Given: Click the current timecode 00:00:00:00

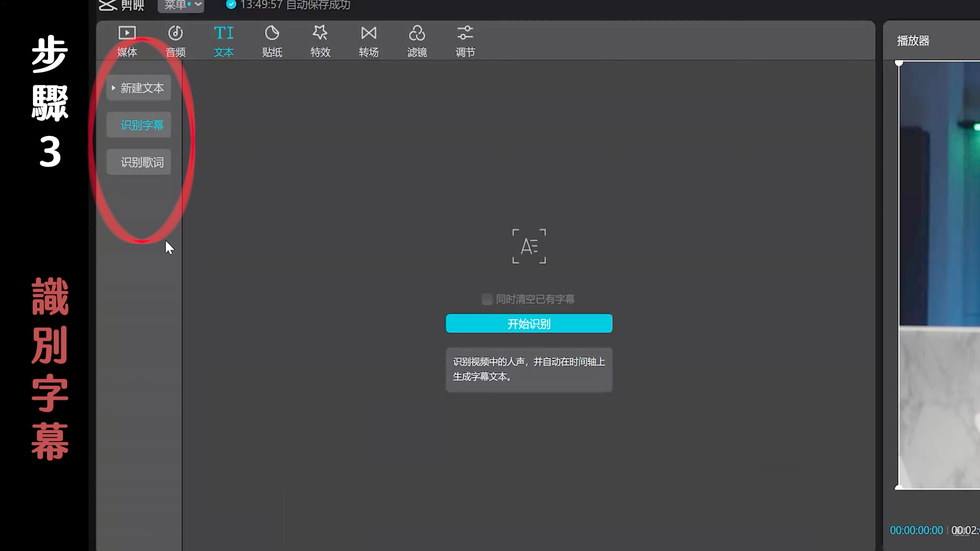Looking at the screenshot, I should [916, 530].
